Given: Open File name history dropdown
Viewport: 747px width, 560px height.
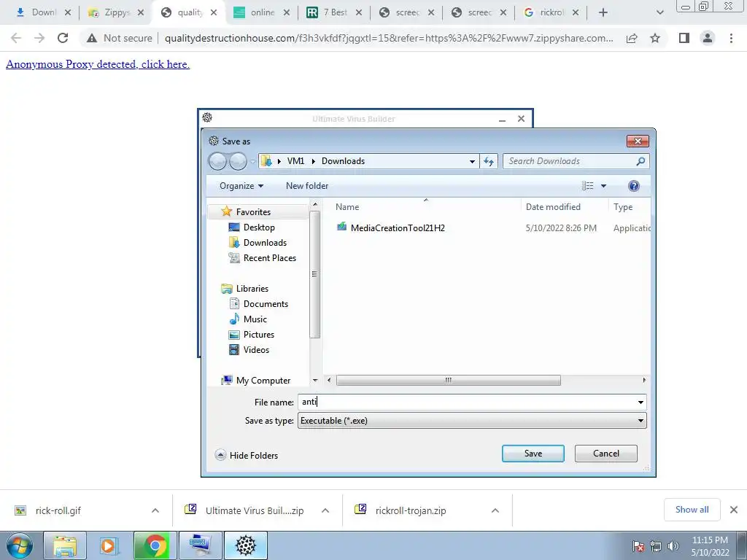Looking at the screenshot, I should [x=640, y=402].
